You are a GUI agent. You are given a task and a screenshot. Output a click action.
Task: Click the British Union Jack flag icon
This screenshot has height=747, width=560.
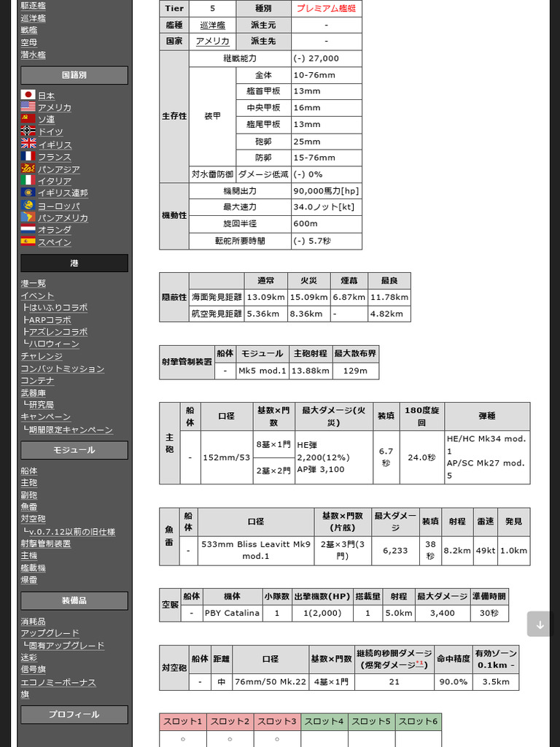28,144
